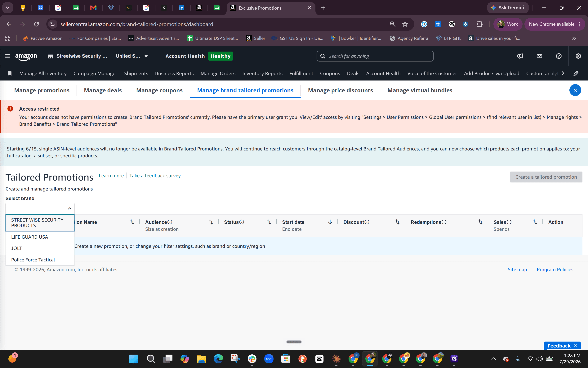This screenshot has height=368, width=588.
Task: Choose Police Force Tactical brand
Action: [40, 260]
